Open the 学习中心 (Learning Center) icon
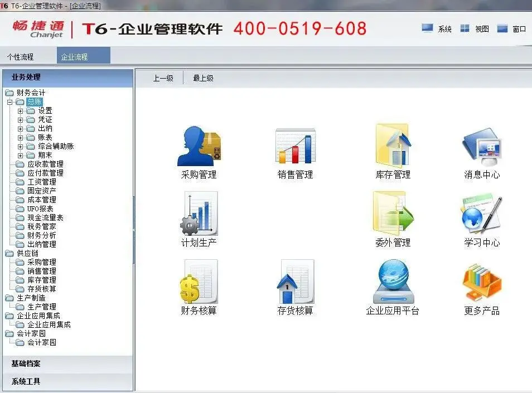 (481, 215)
